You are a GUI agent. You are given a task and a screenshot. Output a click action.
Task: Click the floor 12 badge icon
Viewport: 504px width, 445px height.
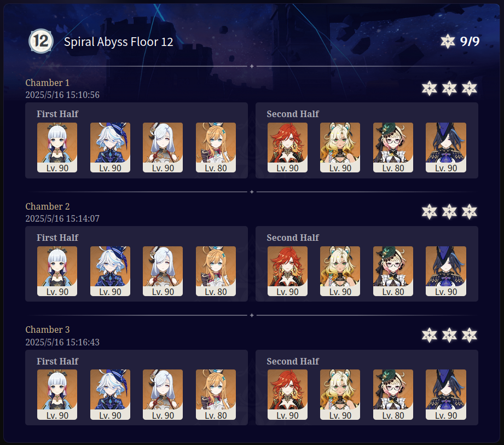point(41,41)
